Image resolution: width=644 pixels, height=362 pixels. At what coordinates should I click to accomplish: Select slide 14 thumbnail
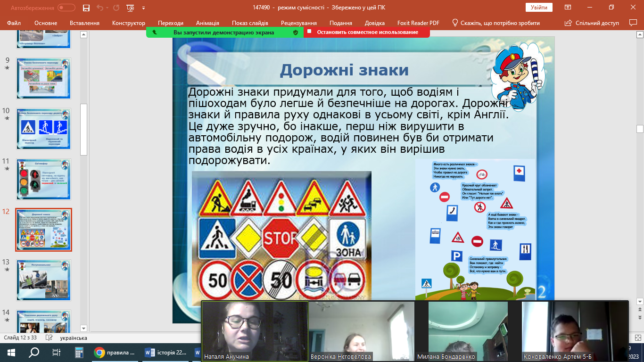click(x=43, y=321)
